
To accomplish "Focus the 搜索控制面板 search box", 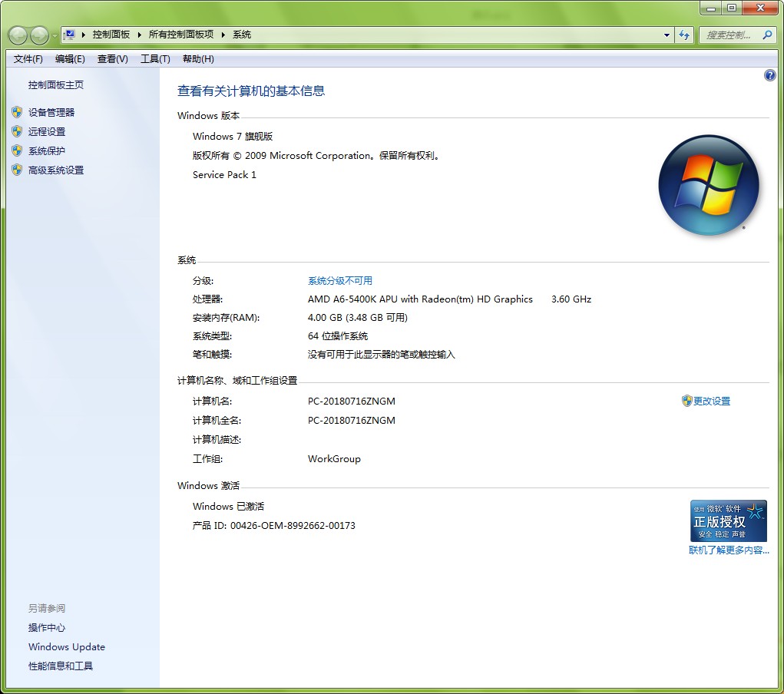I will [x=729, y=35].
